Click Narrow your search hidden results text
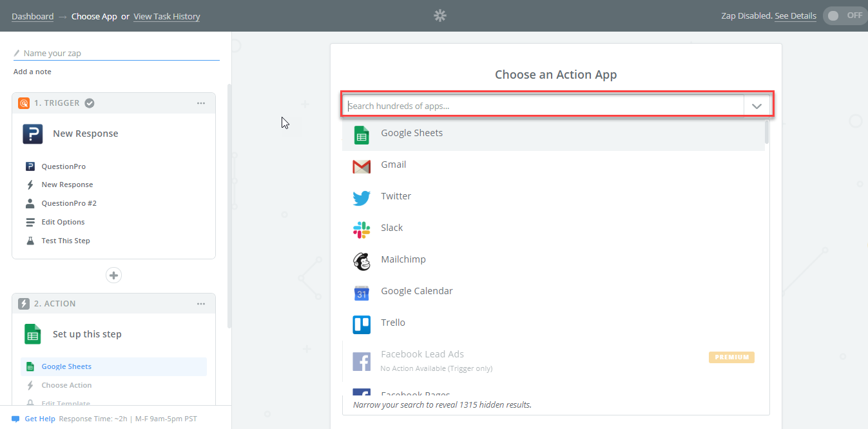The image size is (868, 429). coord(442,405)
